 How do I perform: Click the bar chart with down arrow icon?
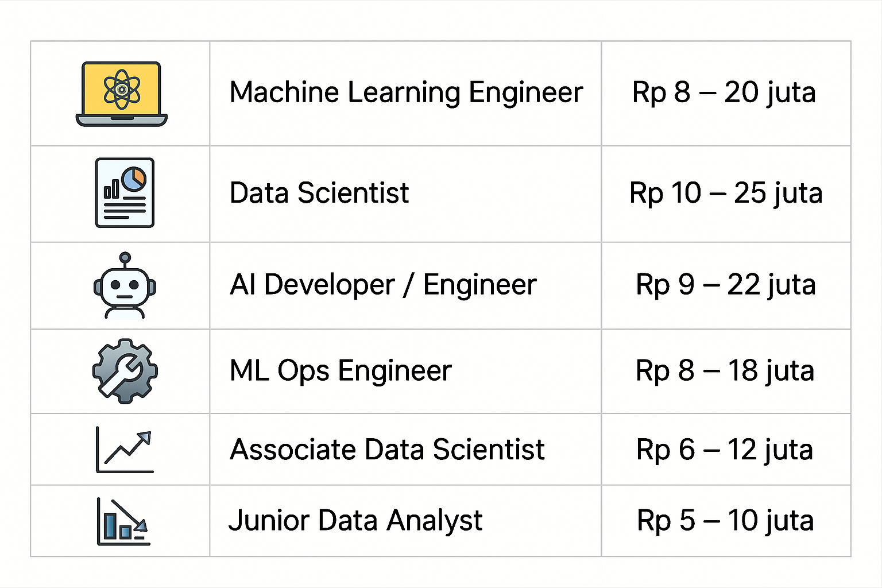(x=123, y=521)
